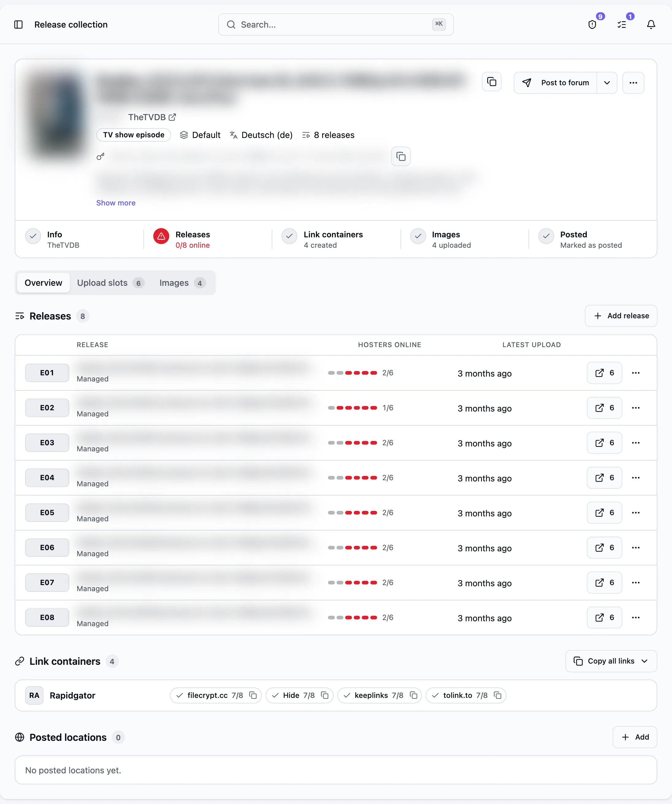Add a posted location
672x804 pixels.
pos(635,737)
